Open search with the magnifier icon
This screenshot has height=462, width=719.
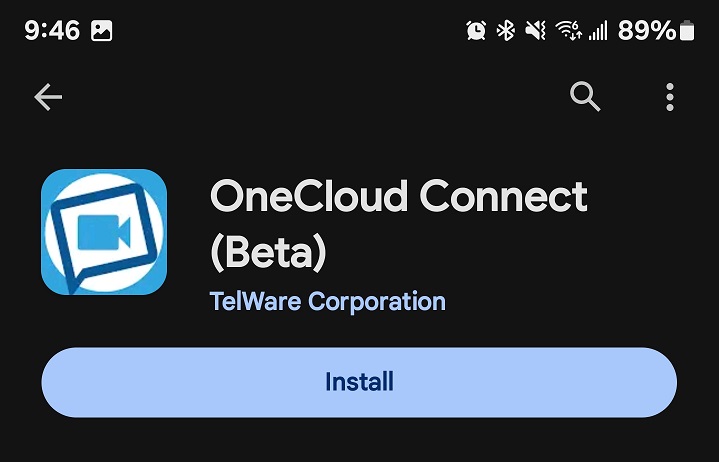(x=585, y=97)
